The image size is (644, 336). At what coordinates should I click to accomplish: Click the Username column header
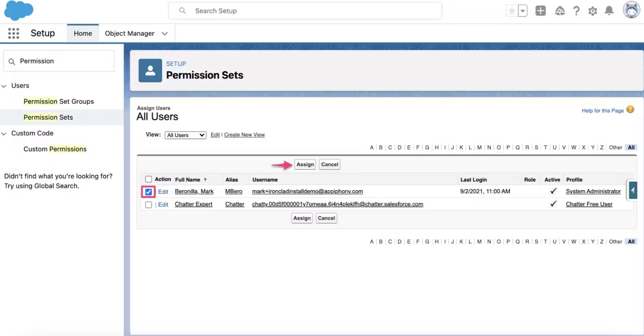(x=265, y=180)
